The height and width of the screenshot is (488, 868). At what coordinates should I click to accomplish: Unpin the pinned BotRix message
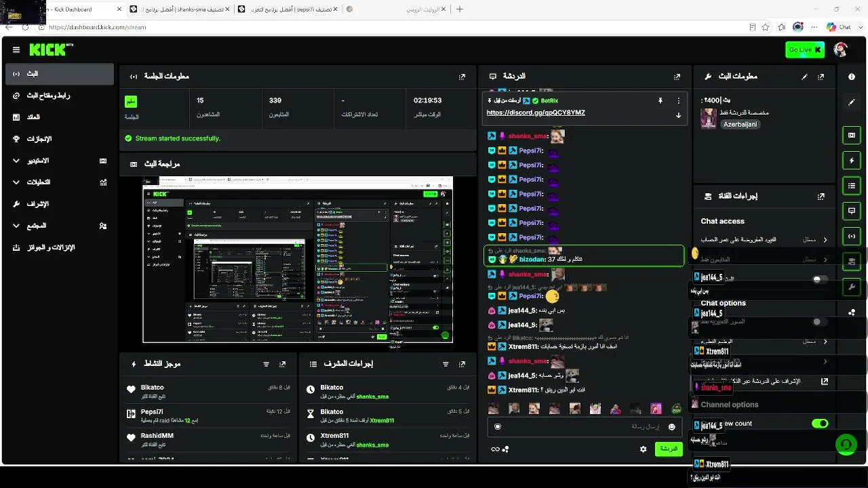660,100
